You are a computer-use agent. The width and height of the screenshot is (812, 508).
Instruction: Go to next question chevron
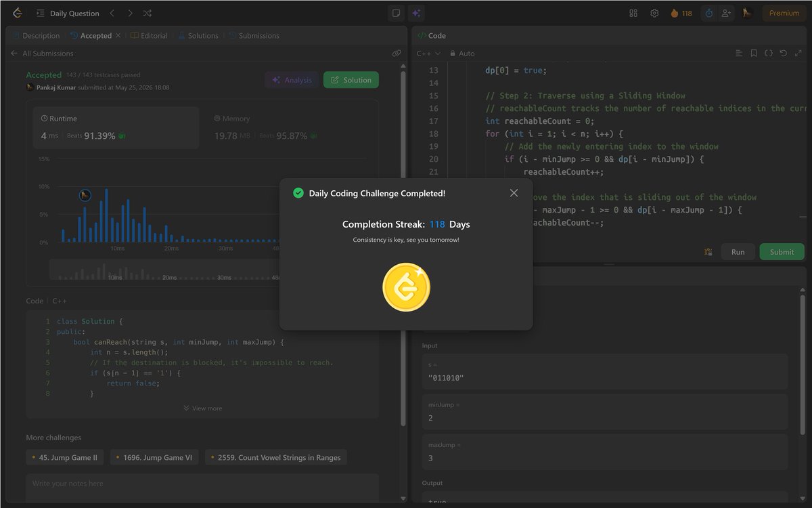(130, 13)
